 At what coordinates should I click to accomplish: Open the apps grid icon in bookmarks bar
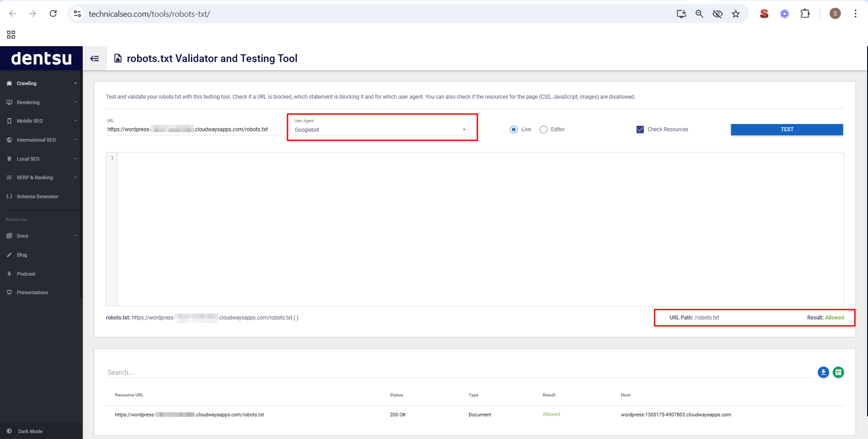tap(11, 35)
